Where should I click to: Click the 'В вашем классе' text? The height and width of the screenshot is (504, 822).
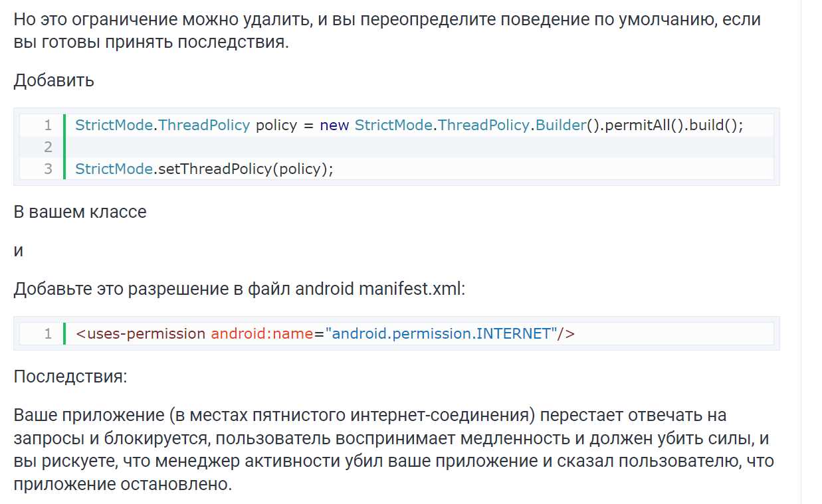click(80, 212)
